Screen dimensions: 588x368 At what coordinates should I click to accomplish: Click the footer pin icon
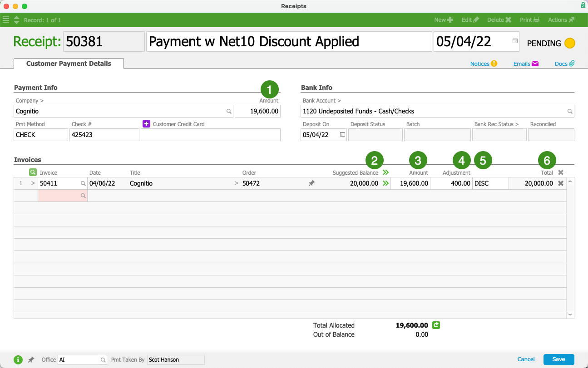click(x=31, y=360)
